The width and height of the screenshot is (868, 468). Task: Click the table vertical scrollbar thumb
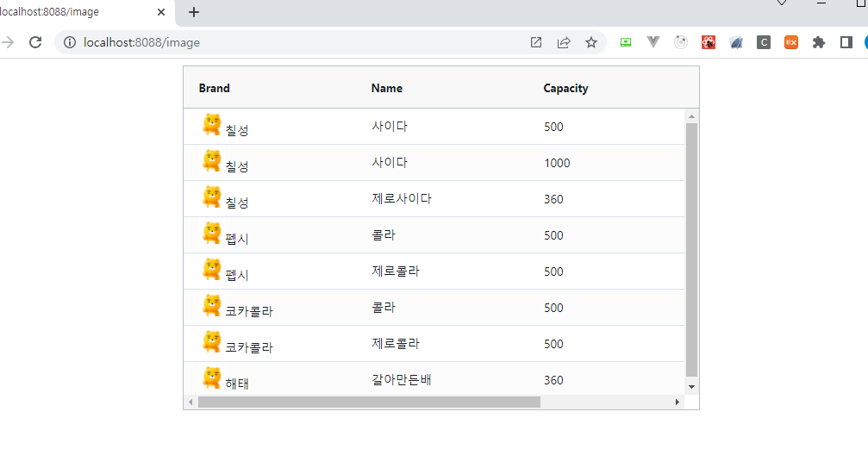tap(691, 249)
